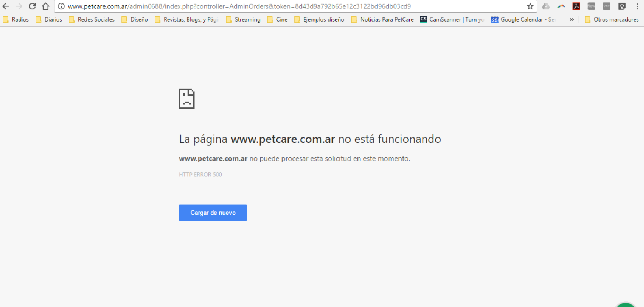Open the Otros marcadores folder
Image resolution: width=644 pixels, height=307 pixels.
tap(612, 20)
